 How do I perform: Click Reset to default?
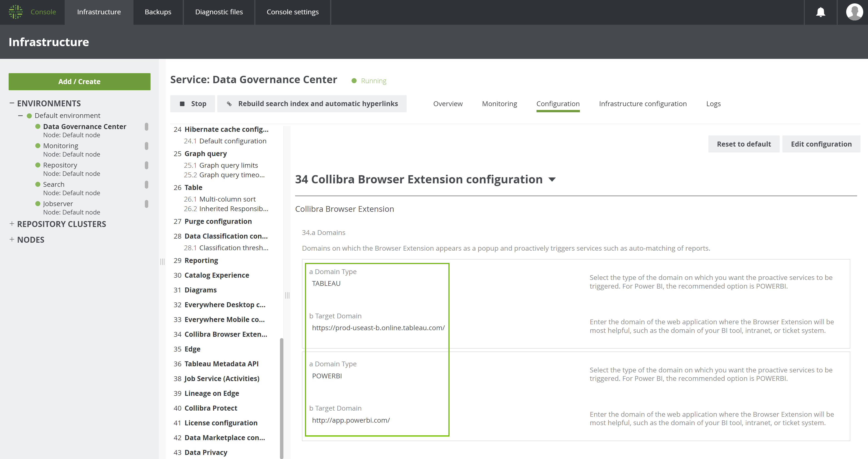(744, 144)
